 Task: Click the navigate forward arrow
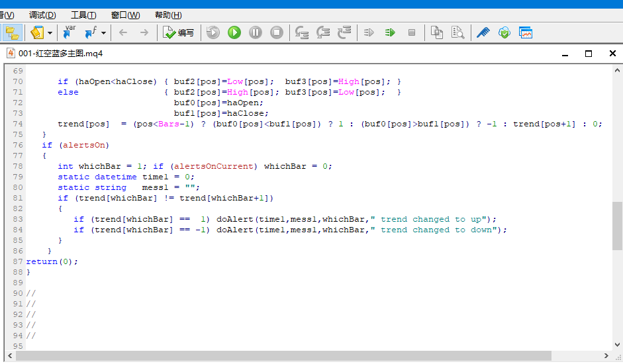click(x=144, y=32)
